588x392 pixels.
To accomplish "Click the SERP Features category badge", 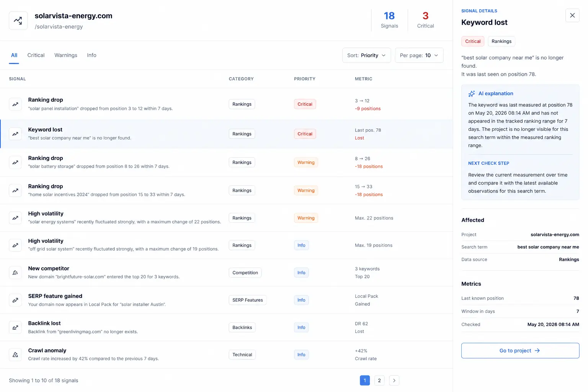I will click(248, 300).
